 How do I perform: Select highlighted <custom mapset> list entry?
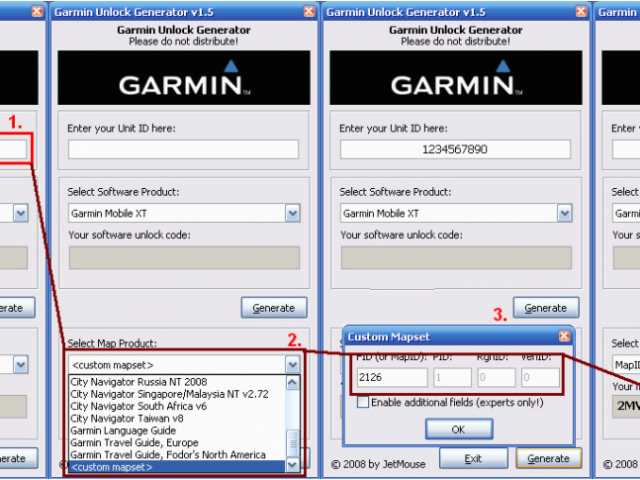click(x=178, y=467)
